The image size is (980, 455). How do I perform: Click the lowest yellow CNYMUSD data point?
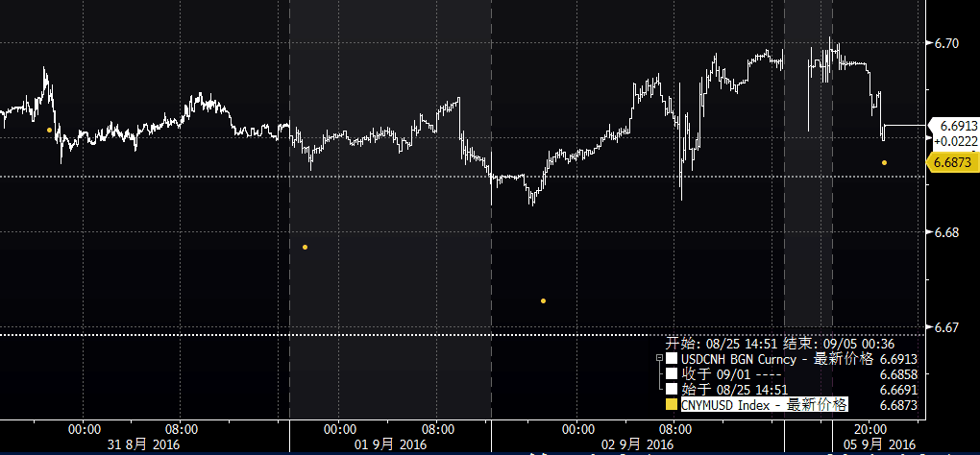(543, 301)
